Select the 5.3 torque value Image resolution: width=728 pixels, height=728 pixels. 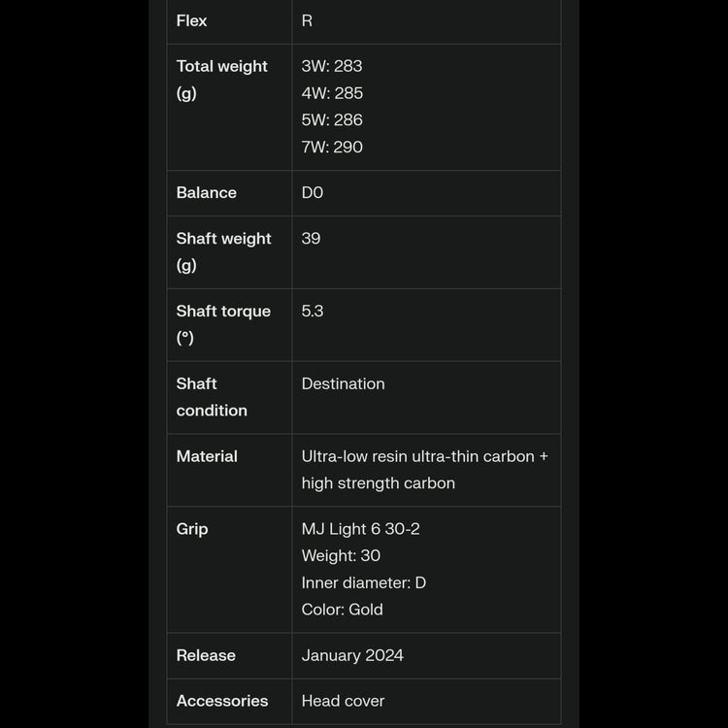point(313,311)
